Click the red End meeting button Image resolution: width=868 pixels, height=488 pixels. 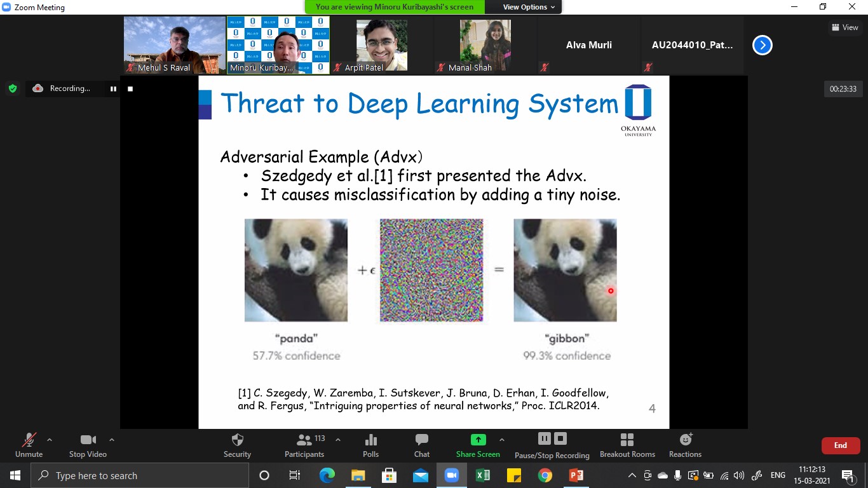[x=840, y=445]
